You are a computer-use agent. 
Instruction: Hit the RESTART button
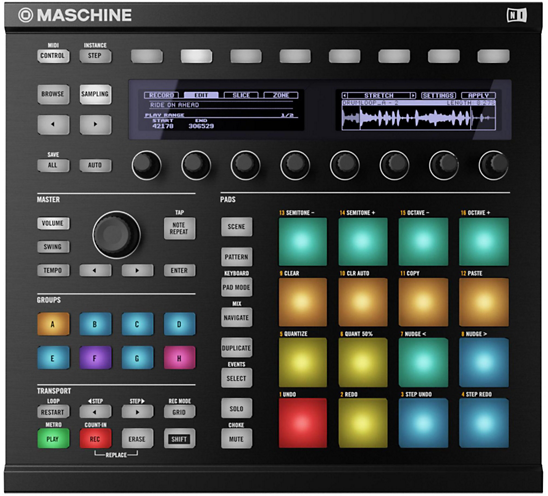pos(53,412)
